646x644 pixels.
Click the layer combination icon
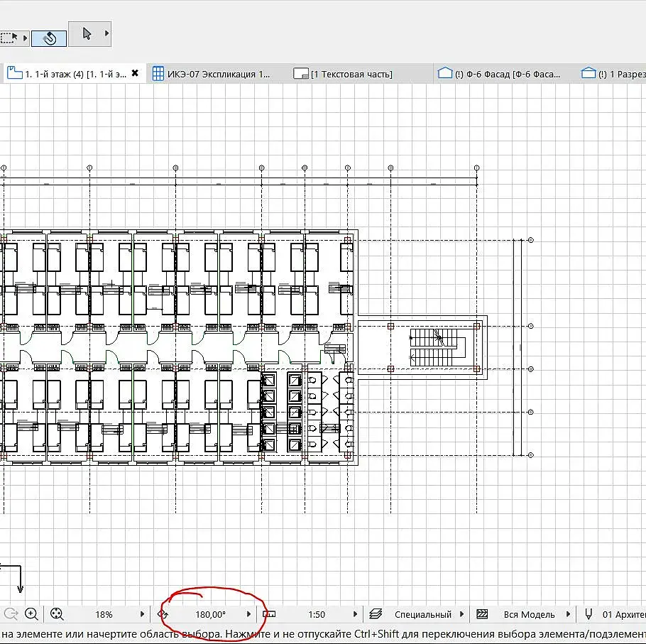pyautogui.click(x=376, y=614)
